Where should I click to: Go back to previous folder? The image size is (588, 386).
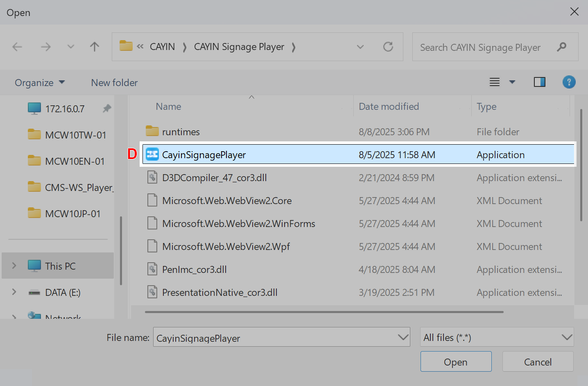17,47
